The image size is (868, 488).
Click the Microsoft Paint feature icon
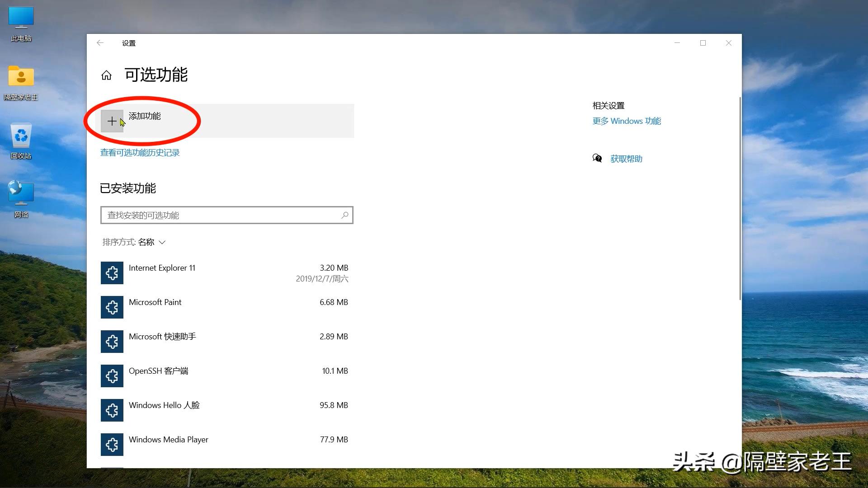coord(112,307)
